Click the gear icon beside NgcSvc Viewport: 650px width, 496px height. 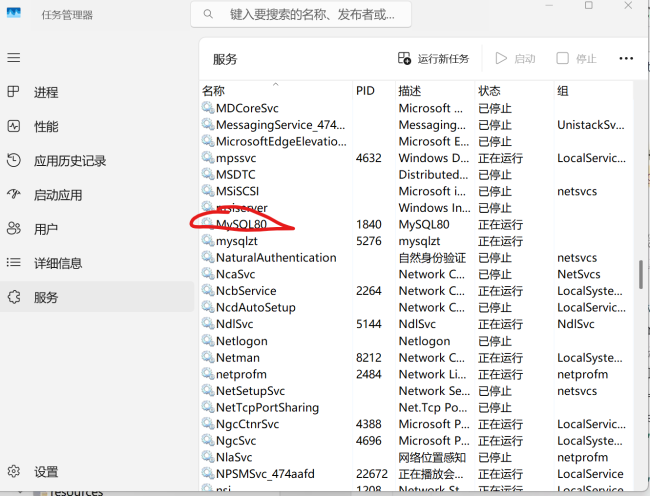(208, 439)
